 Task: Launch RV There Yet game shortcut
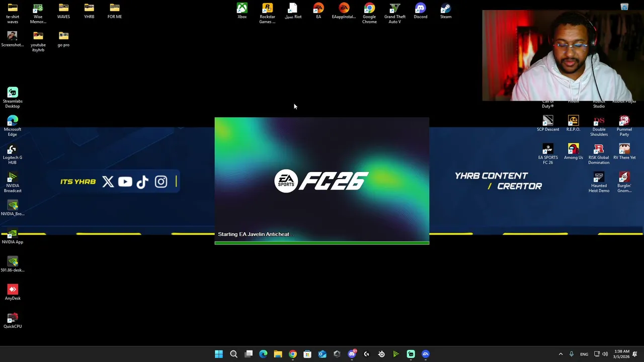point(624,152)
